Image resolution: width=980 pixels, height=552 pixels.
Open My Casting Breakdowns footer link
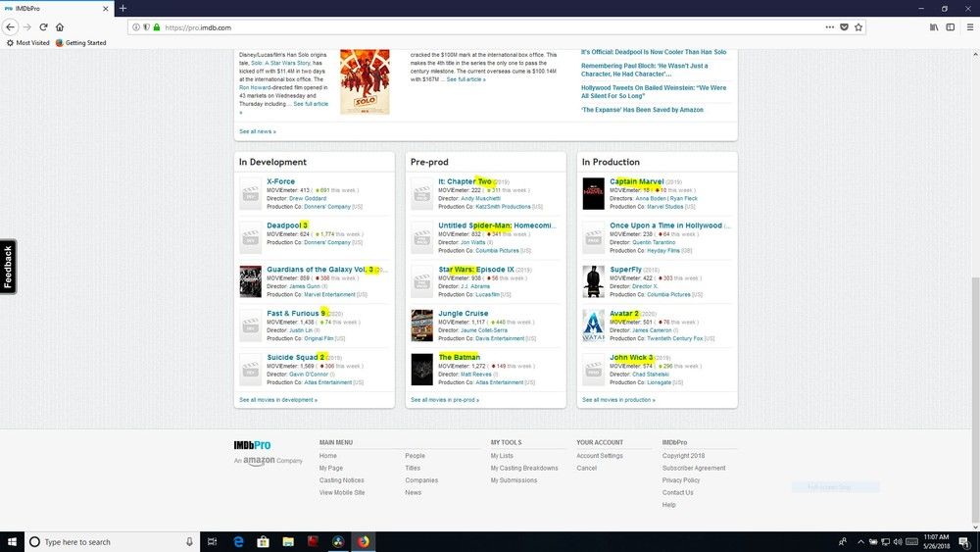coord(523,468)
